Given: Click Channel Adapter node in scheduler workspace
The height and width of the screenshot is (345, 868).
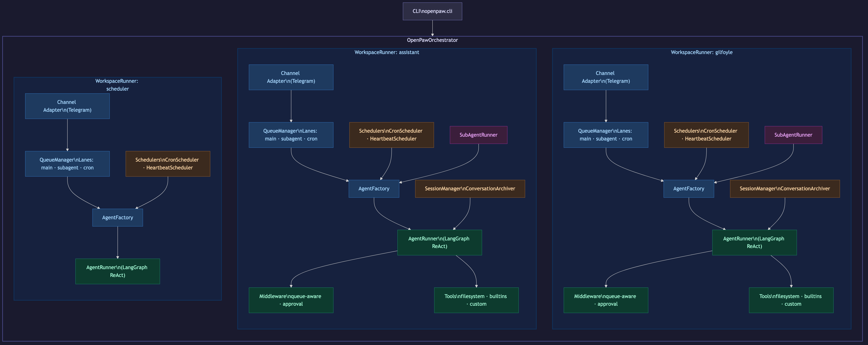Looking at the screenshot, I should pos(67,106).
